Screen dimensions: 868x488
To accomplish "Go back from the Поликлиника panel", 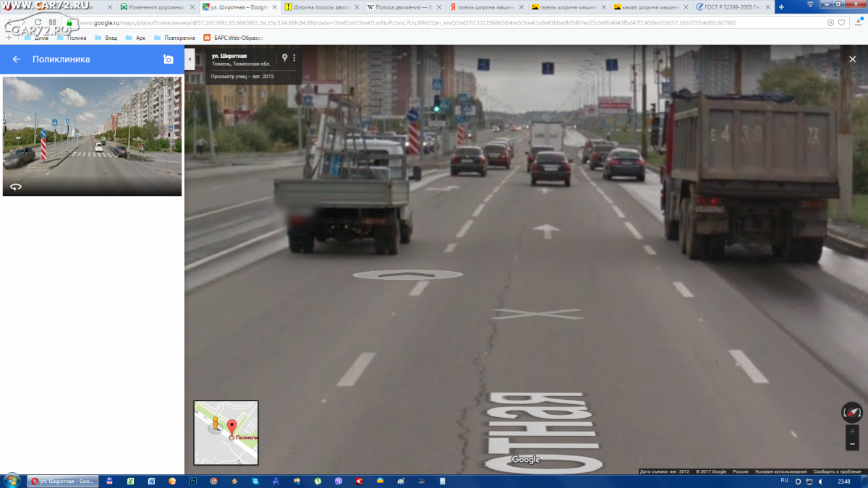I will [16, 59].
